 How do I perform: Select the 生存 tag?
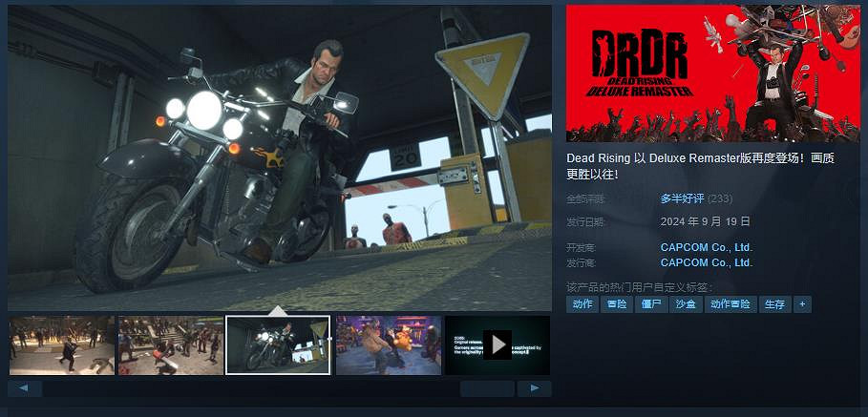click(775, 304)
